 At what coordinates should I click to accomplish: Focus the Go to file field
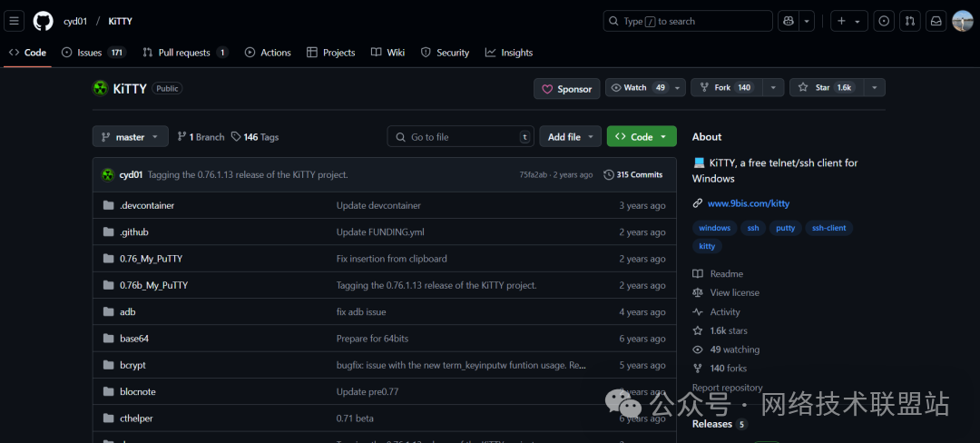click(x=461, y=137)
